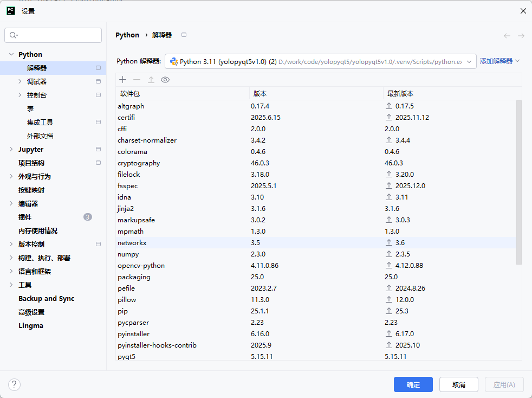Click the project icon on 调试器 row
532x398 pixels.
[99, 81]
